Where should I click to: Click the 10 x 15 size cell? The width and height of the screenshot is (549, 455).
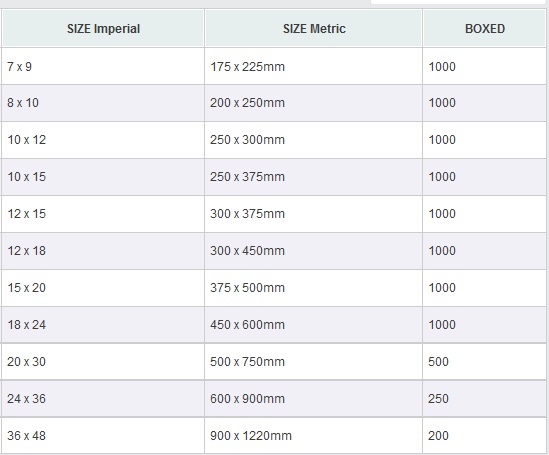[x=103, y=177]
